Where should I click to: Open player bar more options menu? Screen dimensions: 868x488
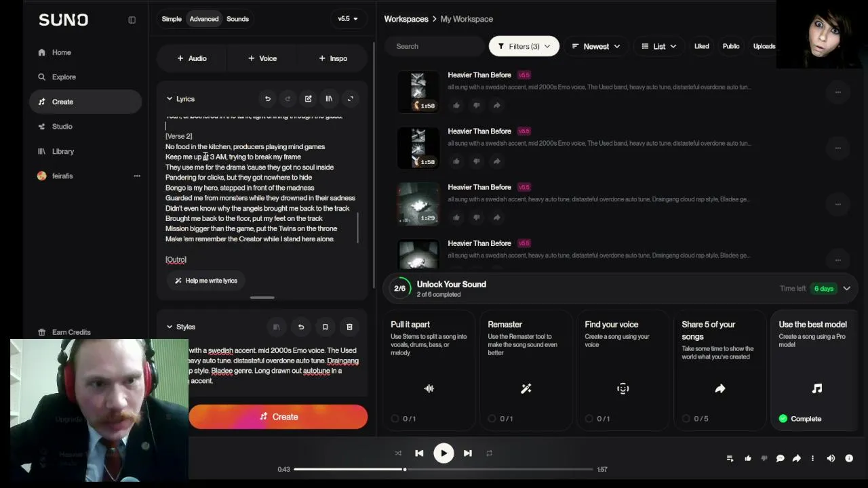point(812,459)
